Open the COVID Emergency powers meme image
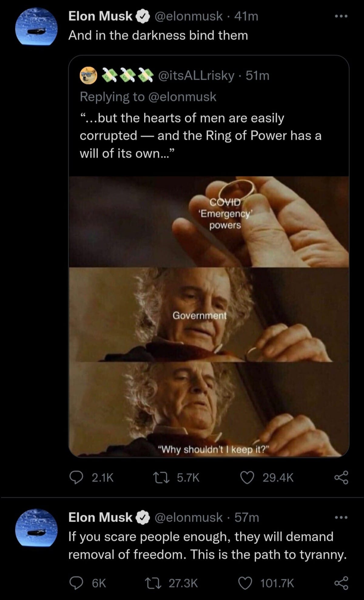Viewport: 364px width, 600px height. (x=209, y=317)
